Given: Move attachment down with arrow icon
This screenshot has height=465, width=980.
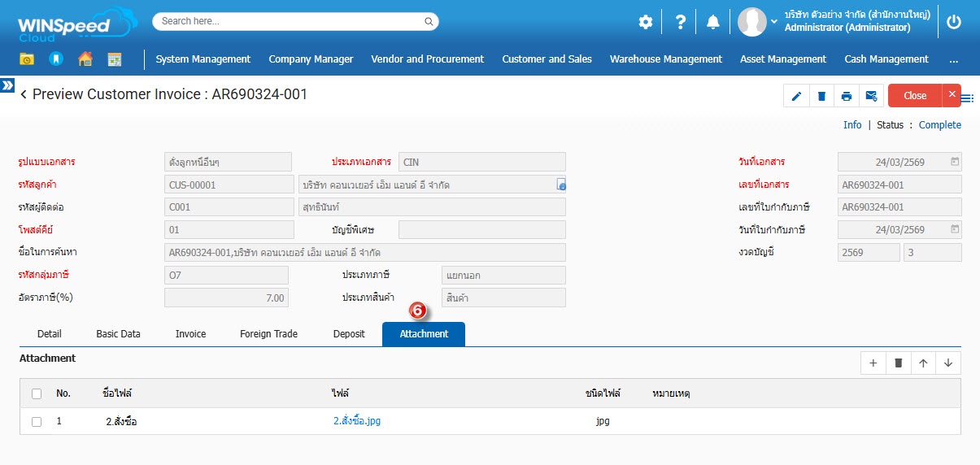Looking at the screenshot, I should [x=948, y=363].
